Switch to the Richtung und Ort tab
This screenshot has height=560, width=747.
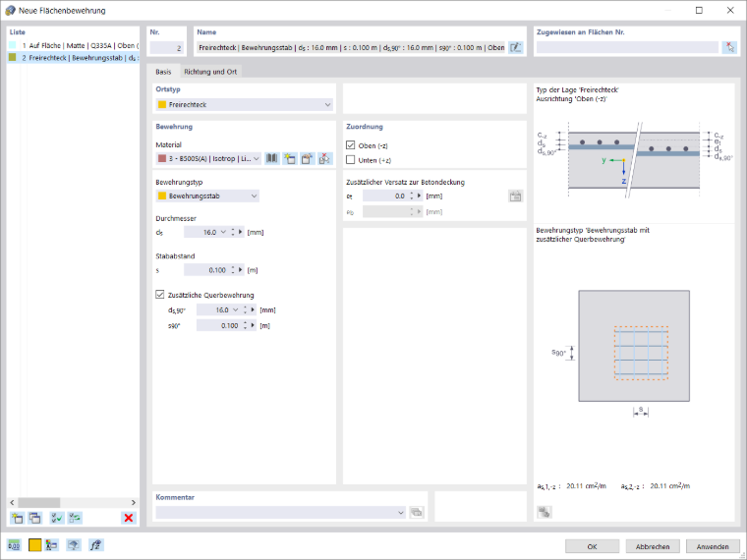(x=210, y=72)
